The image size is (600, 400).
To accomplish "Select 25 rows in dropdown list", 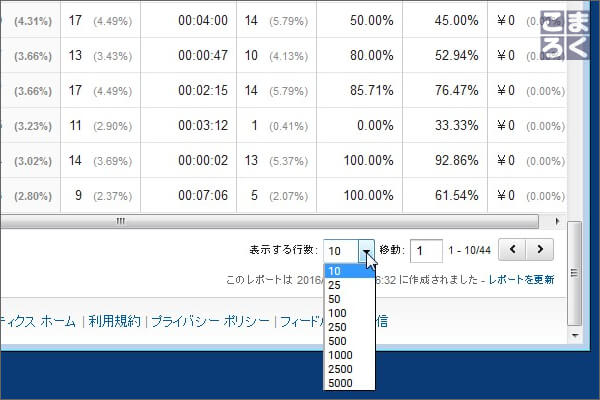I will point(349,285).
